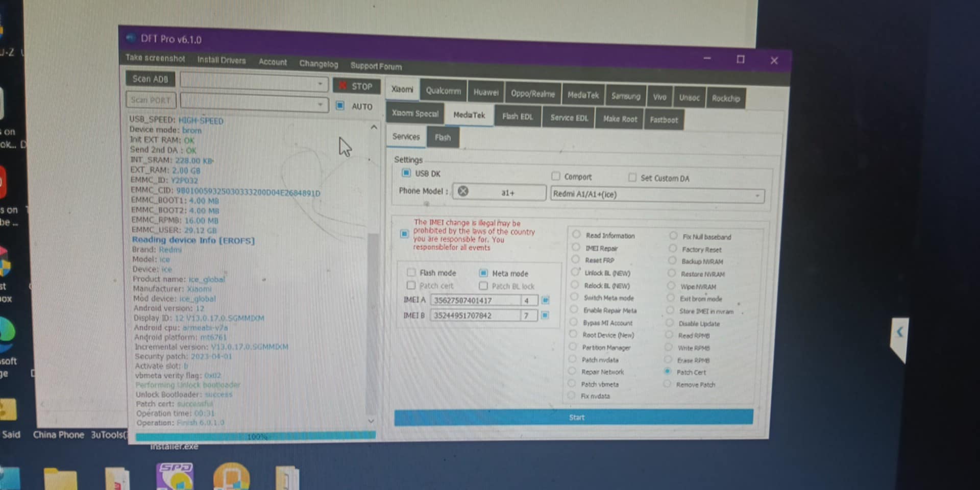
Task: Switch to the Samsung tab
Action: (x=626, y=96)
